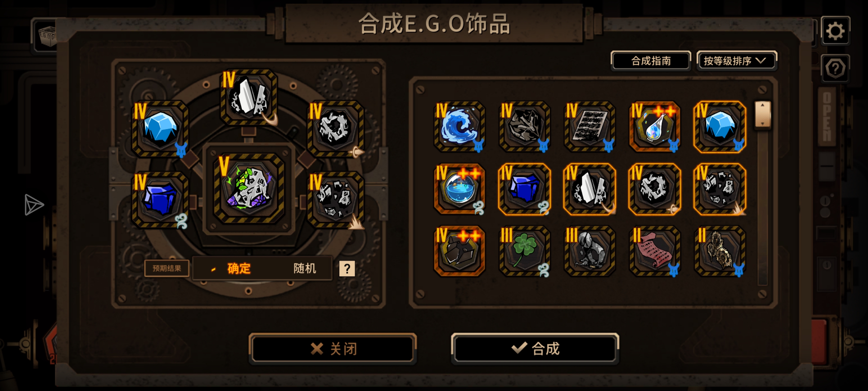Open the 合成指南 fusion guide
Viewport: 868px width, 391px height.
point(650,61)
